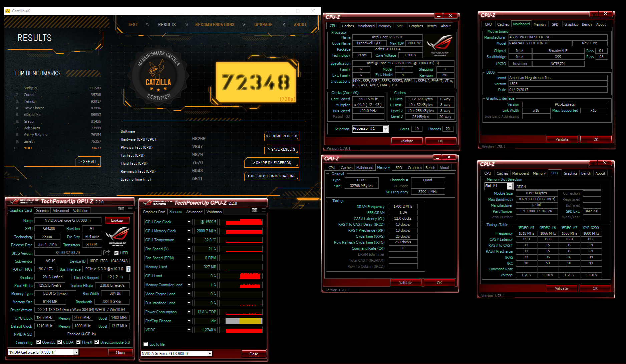The width and height of the screenshot is (626, 364).
Task: Toggle the PhysX checkbox
Action: point(78,342)
